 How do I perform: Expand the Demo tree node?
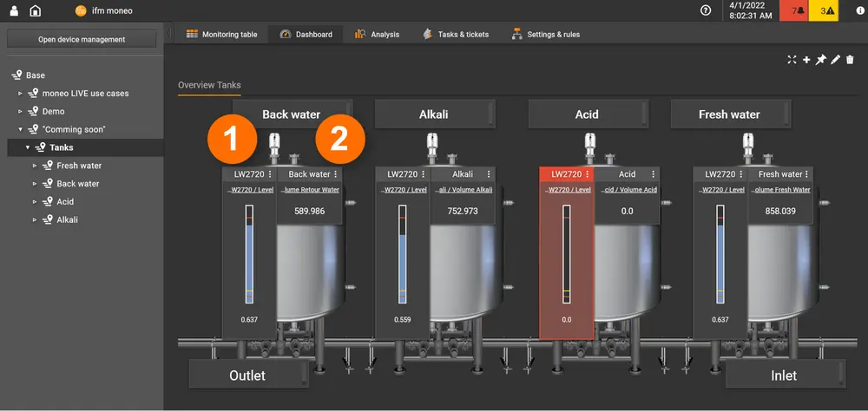click(21, 112)
